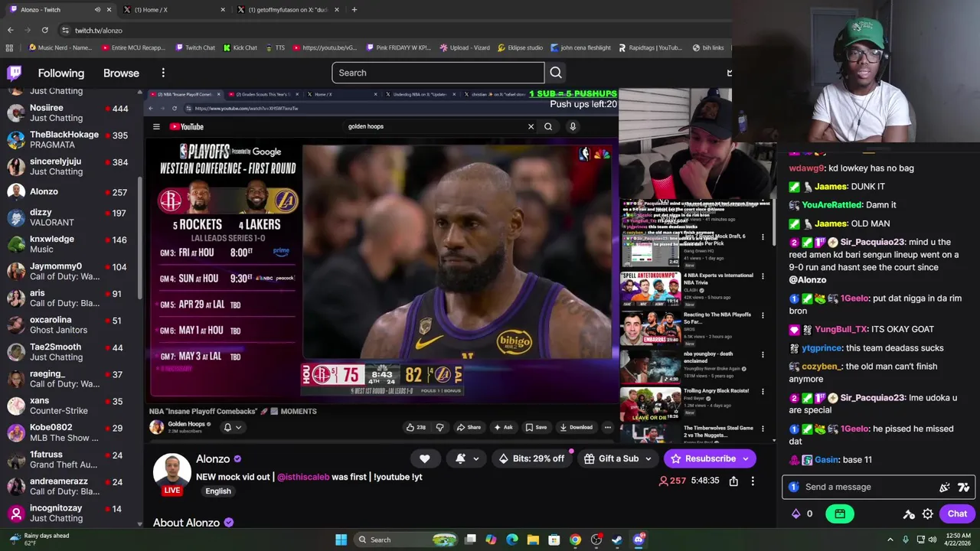Open Discord from the taskbar
This screenshot has height=551, width=980.
click(x=639, y=540)
